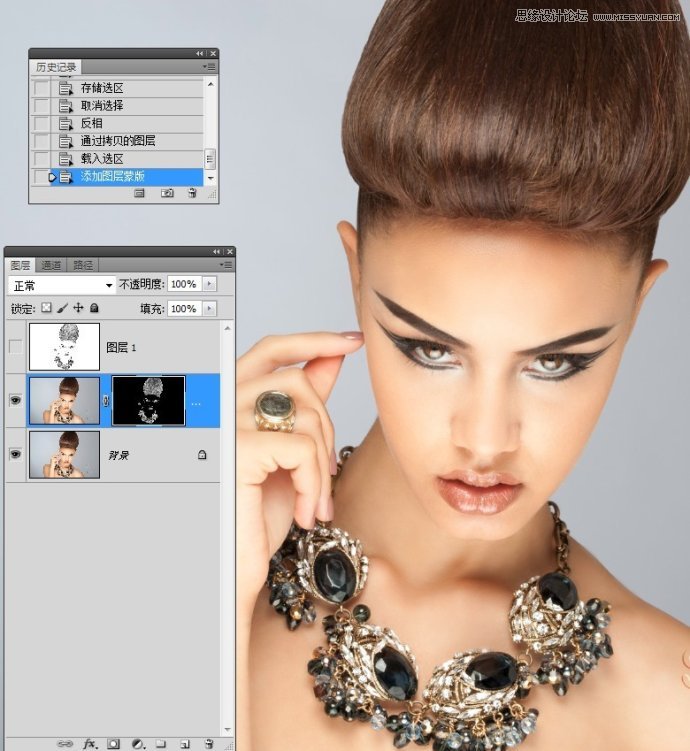The width and height of the screenshot is (690, 751).
Task: Open layer style fx menu
Action: 90,744
